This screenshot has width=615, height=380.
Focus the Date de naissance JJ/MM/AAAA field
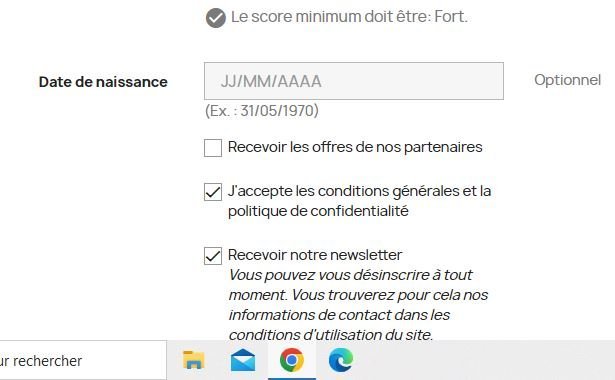pos(354,81)
